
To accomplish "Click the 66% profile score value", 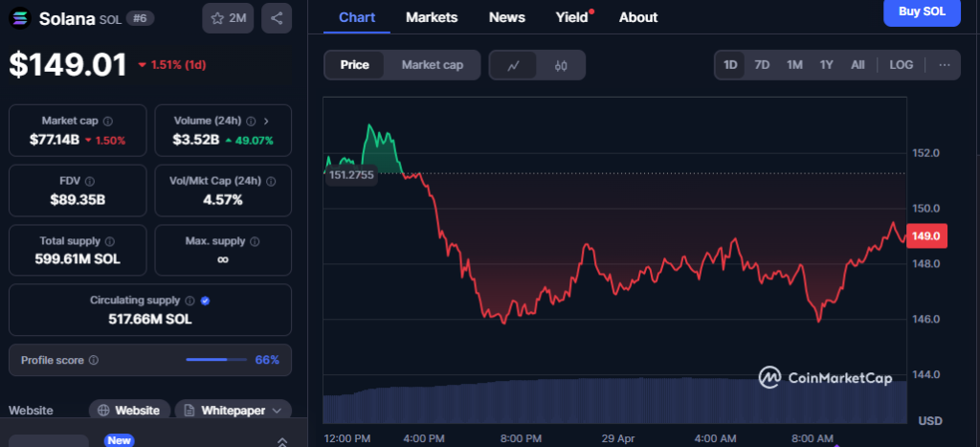I will (x=267, y=360).
